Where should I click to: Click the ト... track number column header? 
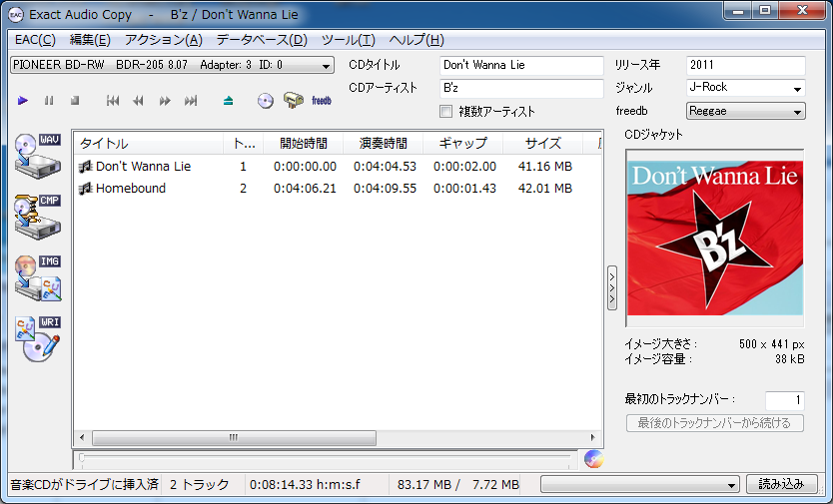[x=244, y=143]
